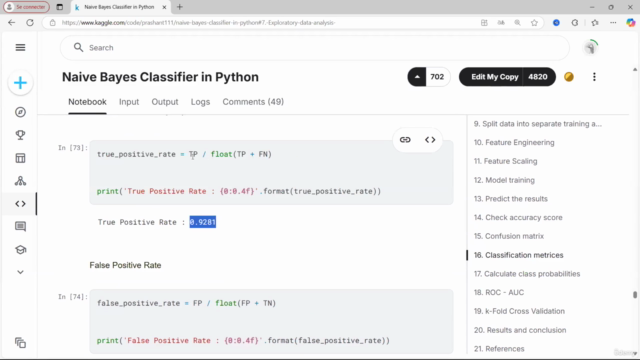Click the zoom magnifier icon in address bar
The width and height of the screenshot is (640, 360).
(x=517, y=23)
